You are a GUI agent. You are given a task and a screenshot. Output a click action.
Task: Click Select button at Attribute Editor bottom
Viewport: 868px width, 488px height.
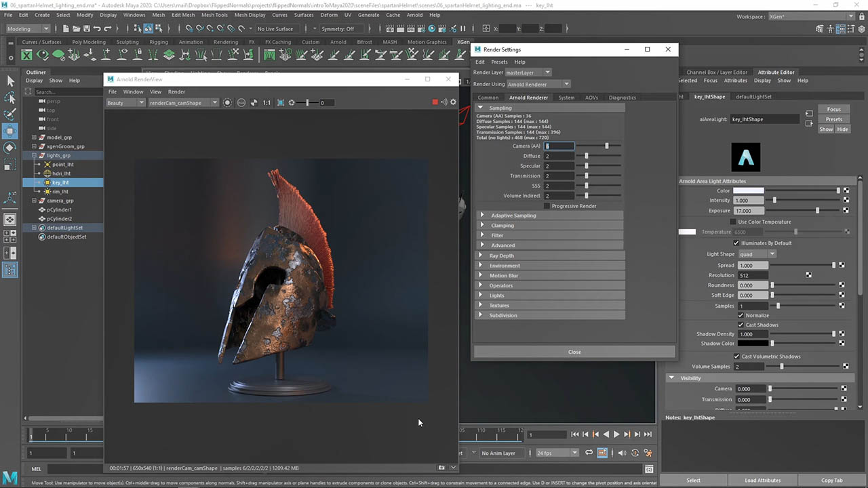tap(693, 480)
